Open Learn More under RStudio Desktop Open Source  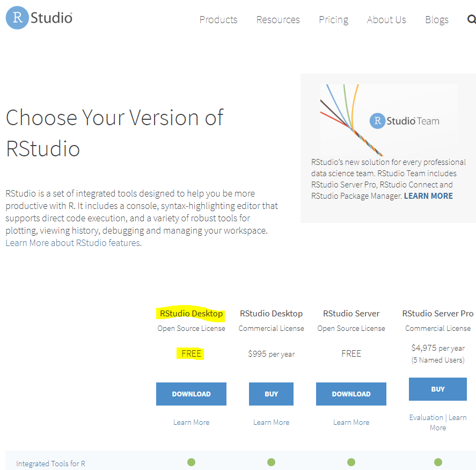[191, 422]
